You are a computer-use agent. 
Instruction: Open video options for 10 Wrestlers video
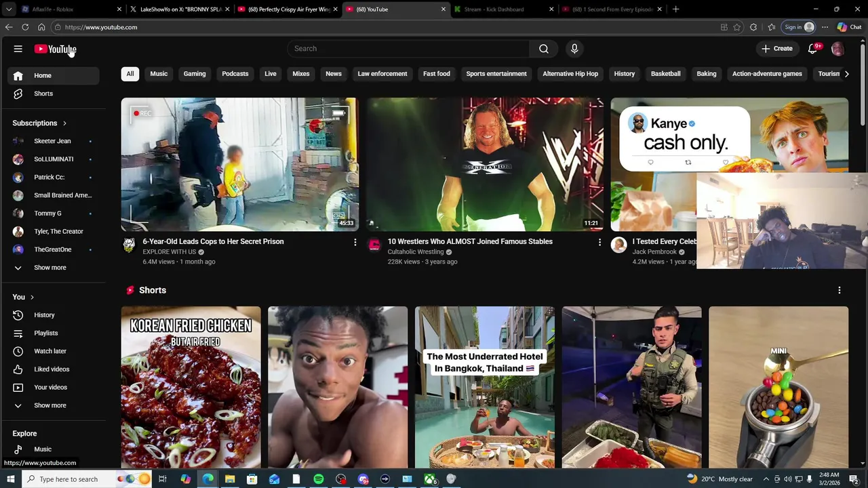(x=599, y=242)
